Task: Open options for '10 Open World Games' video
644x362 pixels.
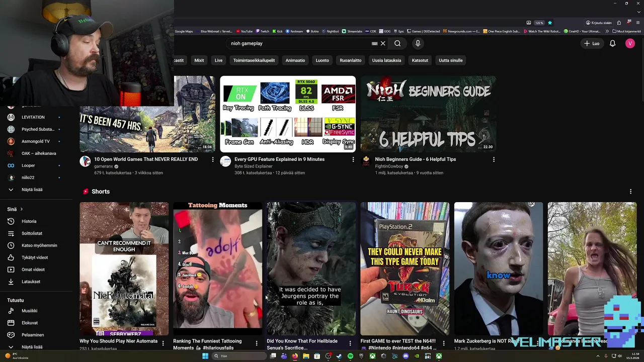Action: [213, 159]
